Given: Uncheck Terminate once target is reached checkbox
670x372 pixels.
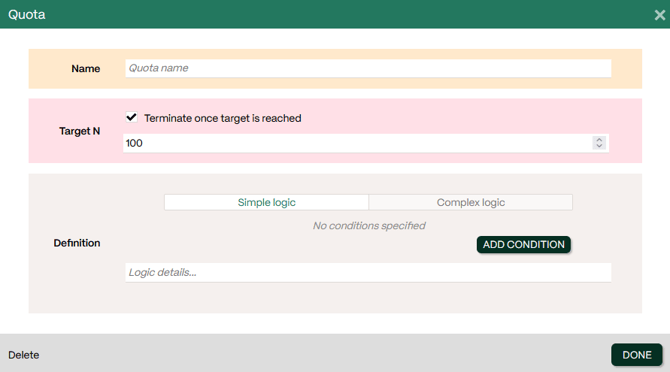Looking at the screenshot, I should [x=132, y=117].
